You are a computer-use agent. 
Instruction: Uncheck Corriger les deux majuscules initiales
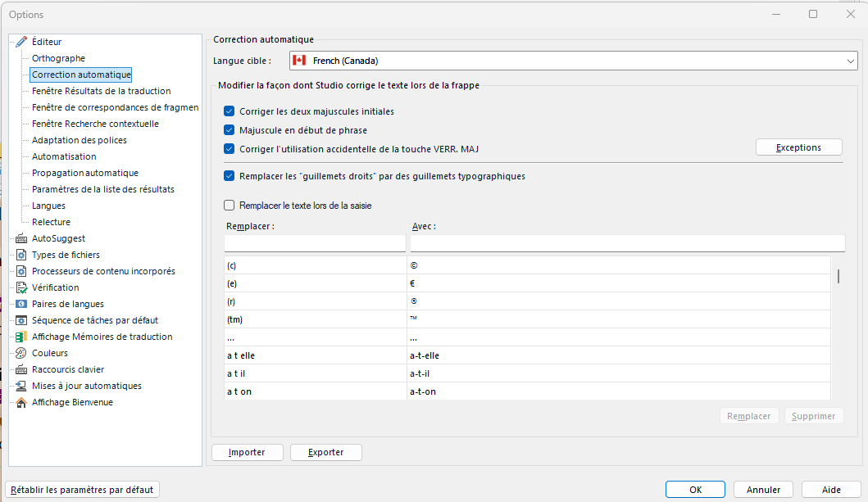(231, 111)
